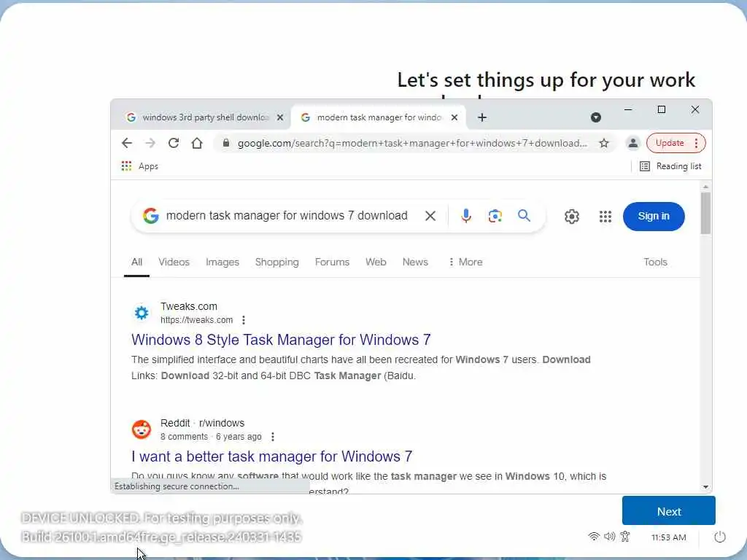Switch to Videos results
747x560 pixels.
point(174,262)
